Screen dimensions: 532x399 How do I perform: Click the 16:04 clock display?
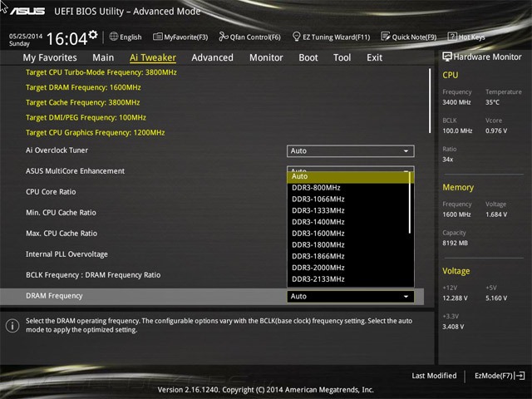[66, 39]
